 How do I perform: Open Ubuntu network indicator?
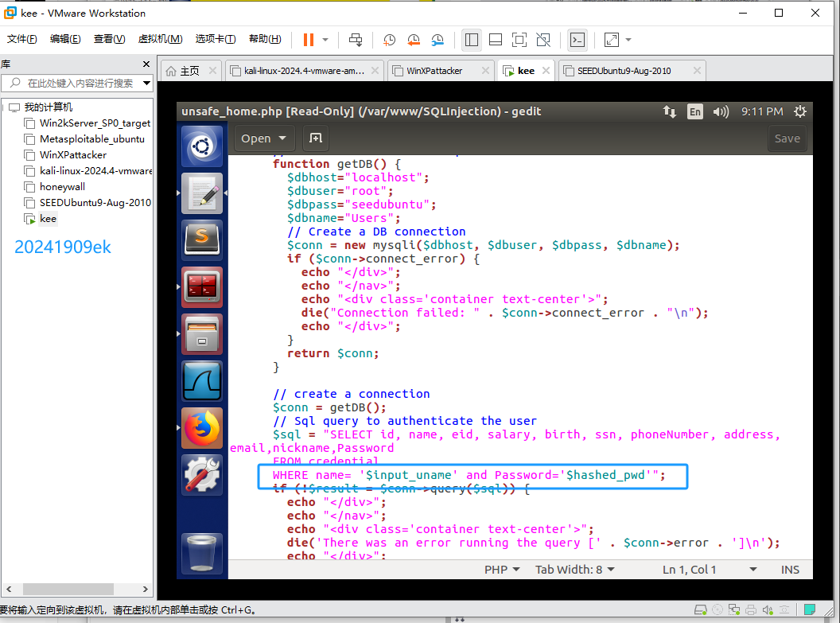(670, 111)
